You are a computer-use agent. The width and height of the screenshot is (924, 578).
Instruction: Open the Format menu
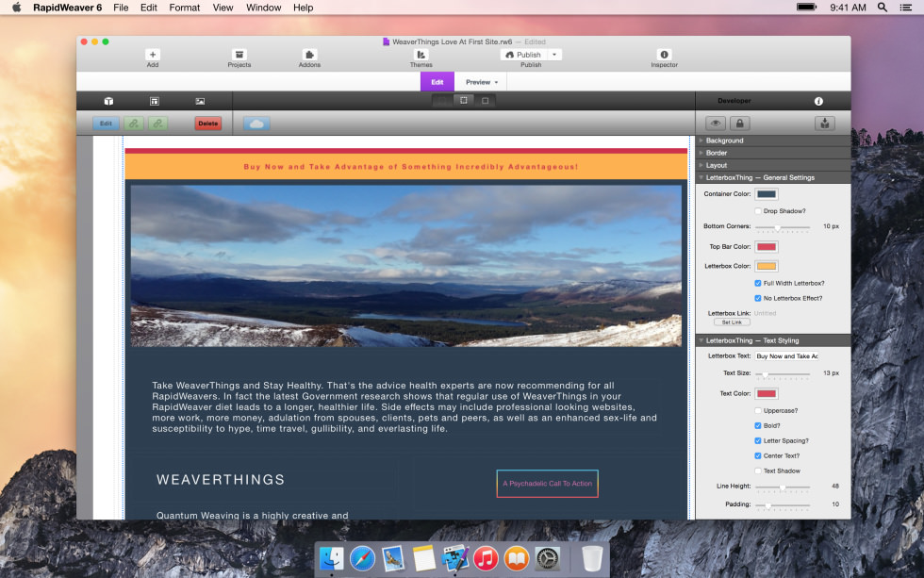tap(185, 8)
